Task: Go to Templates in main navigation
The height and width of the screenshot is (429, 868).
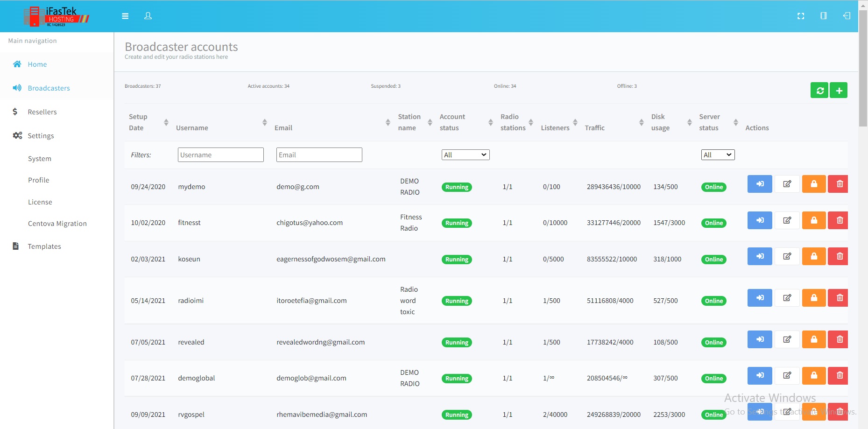Action: pos(44,246)
